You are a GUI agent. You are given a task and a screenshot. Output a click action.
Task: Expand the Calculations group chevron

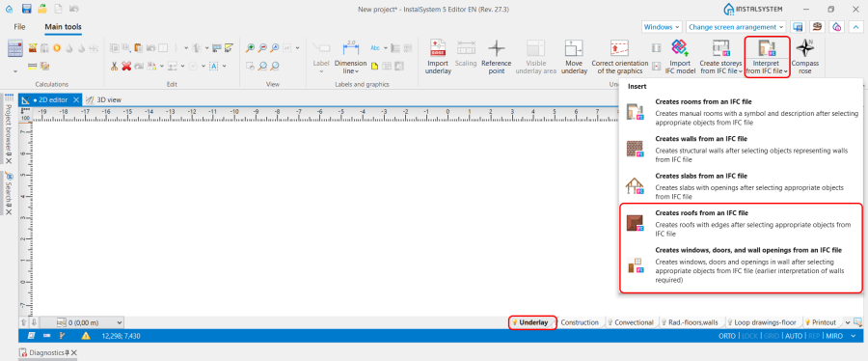(14, 70)
